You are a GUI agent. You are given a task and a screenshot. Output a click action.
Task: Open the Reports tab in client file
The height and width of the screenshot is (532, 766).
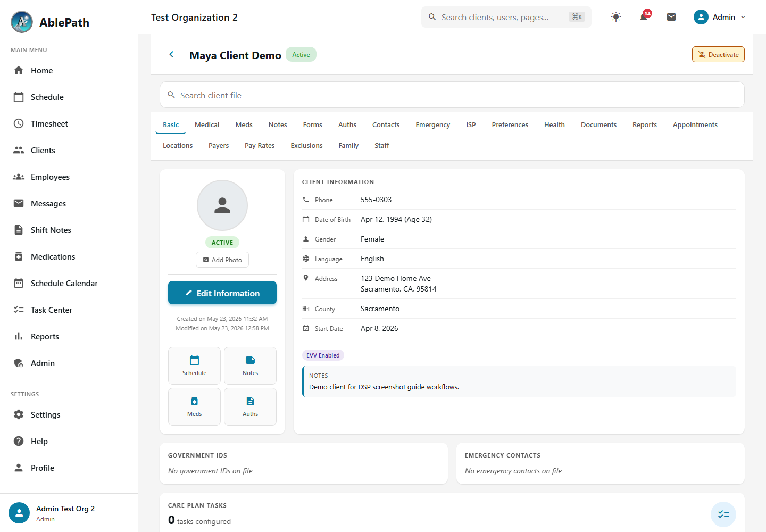tap(645, 124)
